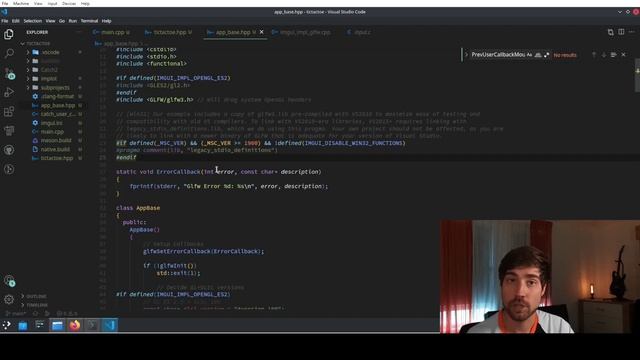Open the Explorer view in activity bar

point(9,34)
